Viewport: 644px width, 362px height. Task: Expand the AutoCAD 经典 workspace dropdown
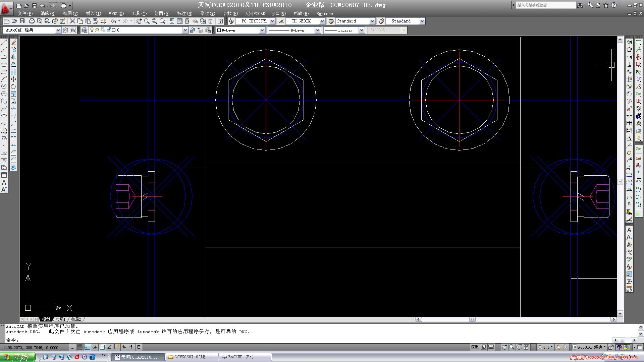click(58, 30)
